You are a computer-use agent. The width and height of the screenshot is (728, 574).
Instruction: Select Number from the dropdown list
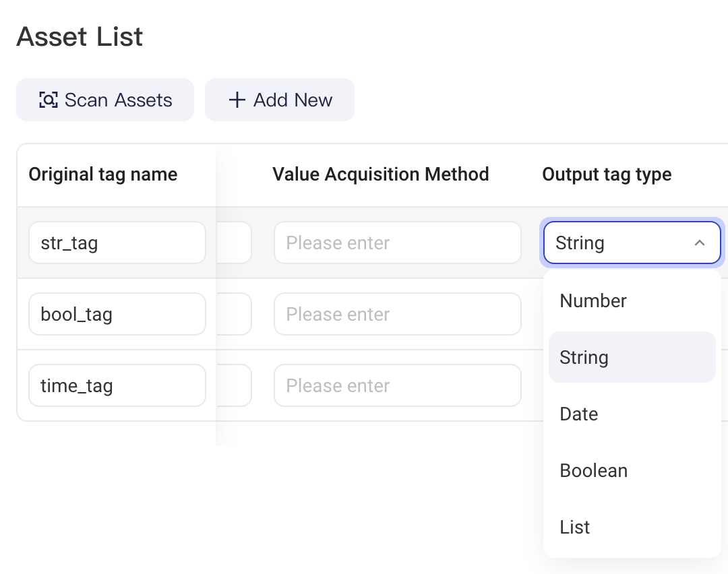tap(632, 300)
